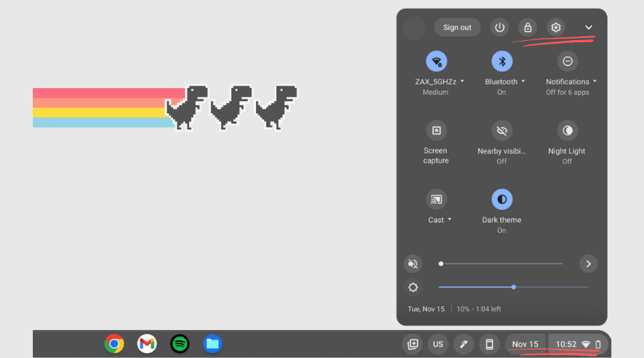Click the Sign out button
Screen dimensions: 644x358
tap(457, 27)
